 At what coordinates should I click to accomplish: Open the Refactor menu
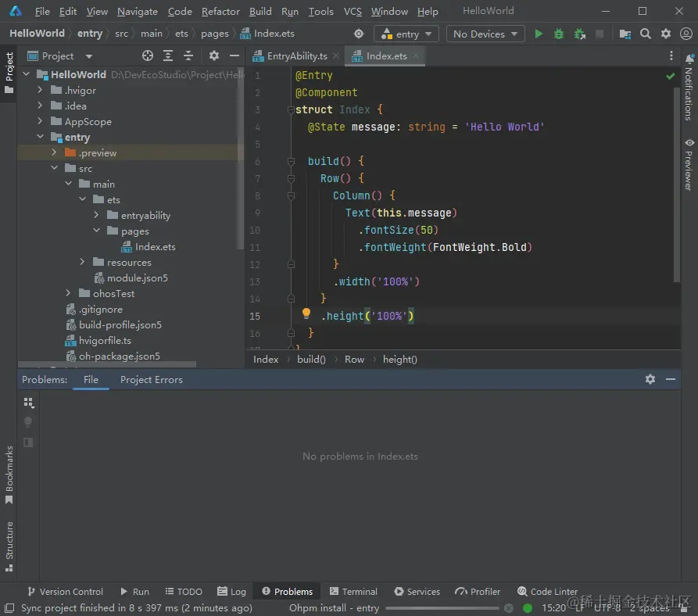click(x=220, y=11)
